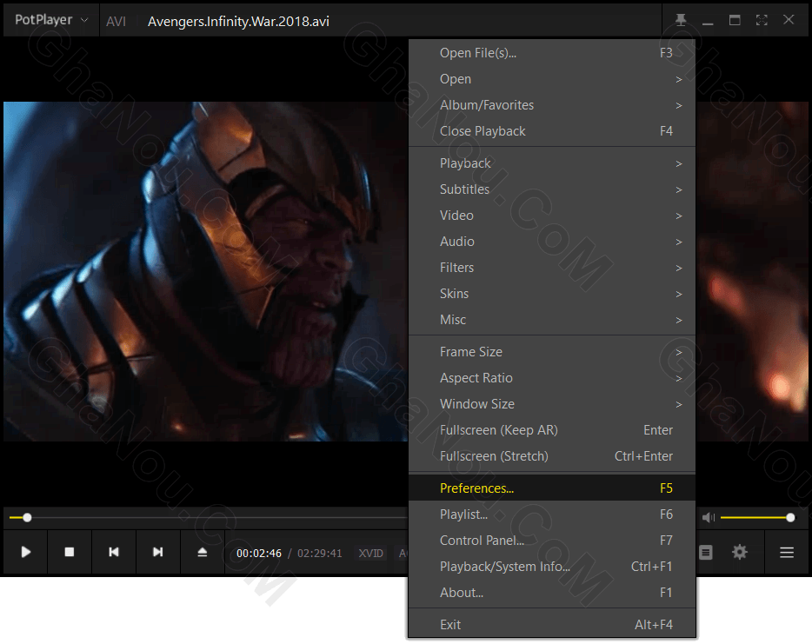Click the XVID video codec label

pos(370,554)
